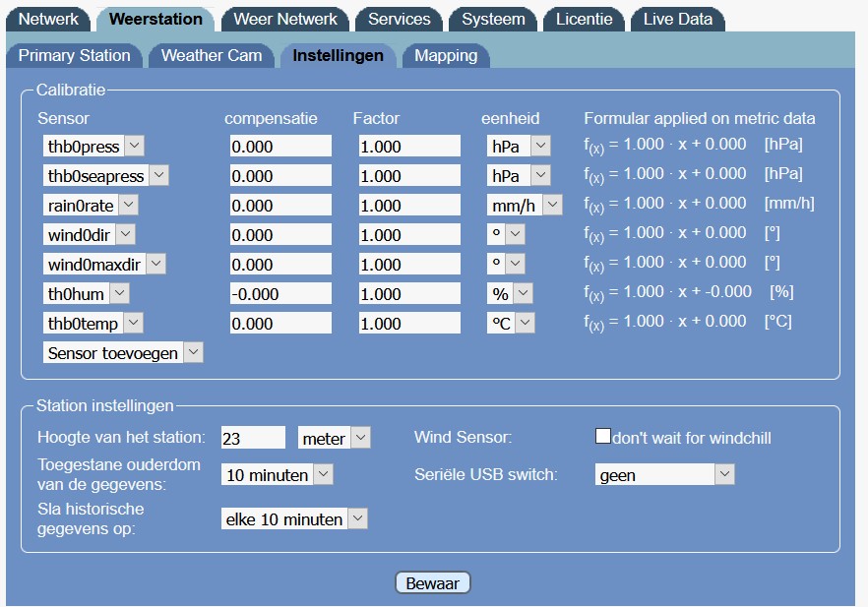Screen dimensions: 868x607
Task: Enable don't wait for windchill checkbox
Action: (603, 437)
